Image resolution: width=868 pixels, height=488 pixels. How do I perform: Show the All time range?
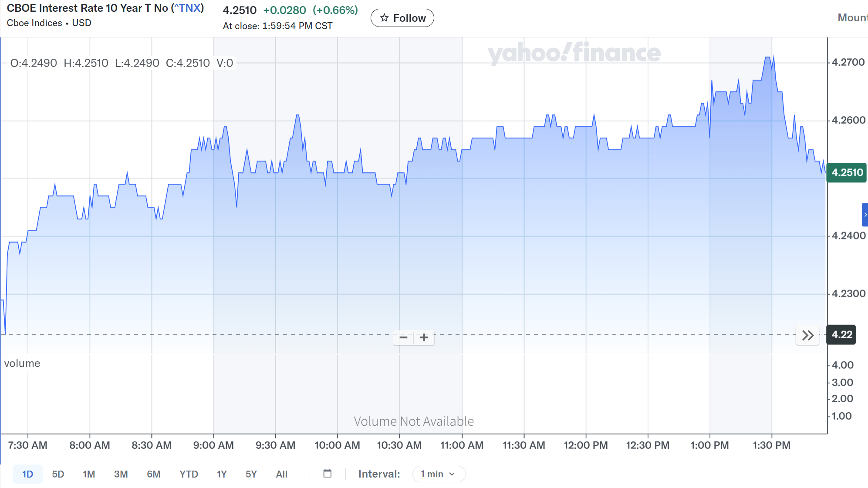(281, 474)
